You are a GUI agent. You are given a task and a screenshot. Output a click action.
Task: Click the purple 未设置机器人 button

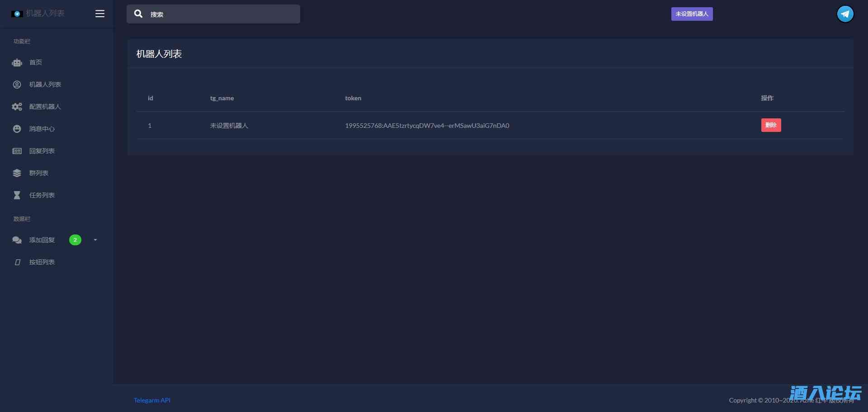pos(692,14)
